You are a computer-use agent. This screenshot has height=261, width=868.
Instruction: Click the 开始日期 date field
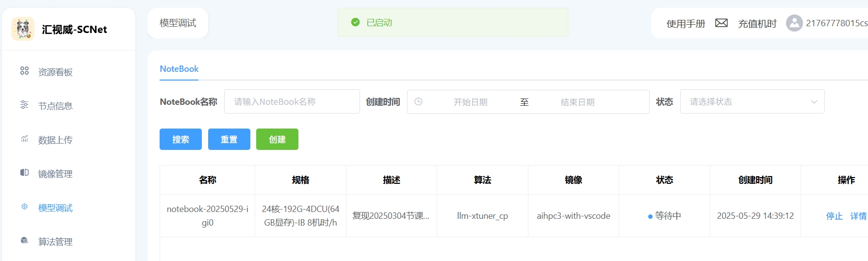[470, 102]
